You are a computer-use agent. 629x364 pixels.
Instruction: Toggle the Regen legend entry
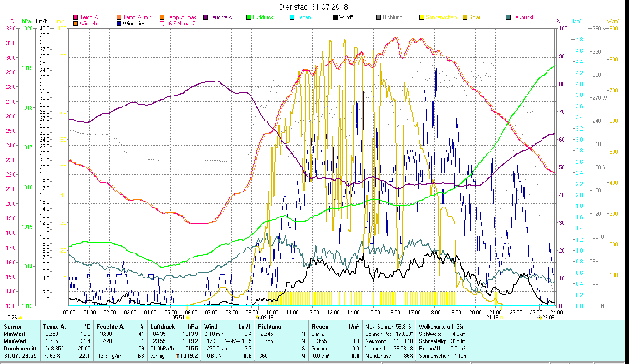303,18
